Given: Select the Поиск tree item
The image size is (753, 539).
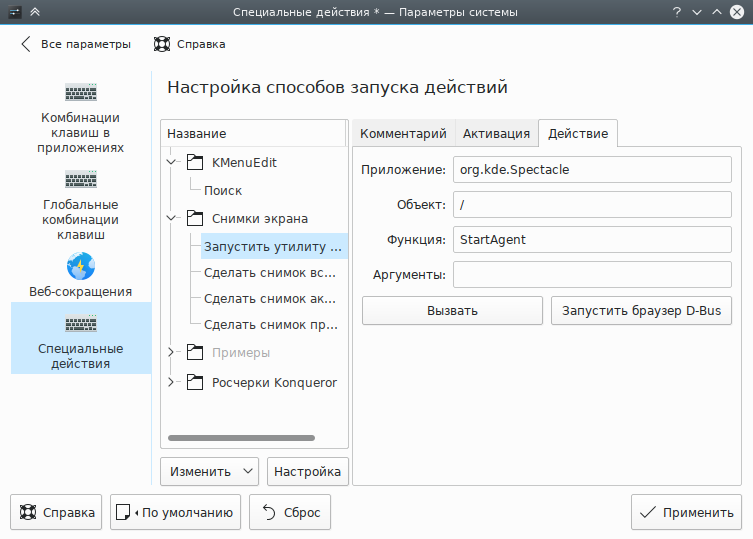Looking at the screenshot, I should [x=222, y=190].
